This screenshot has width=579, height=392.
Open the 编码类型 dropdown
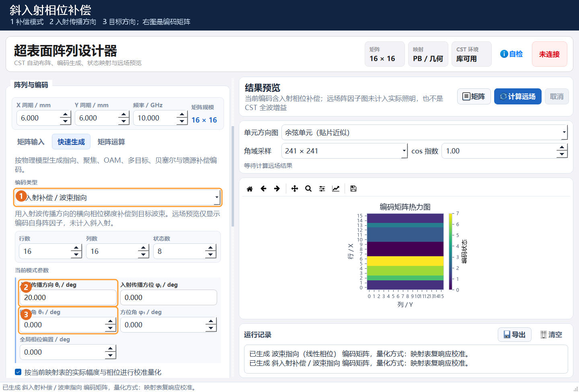click(117, 198)
